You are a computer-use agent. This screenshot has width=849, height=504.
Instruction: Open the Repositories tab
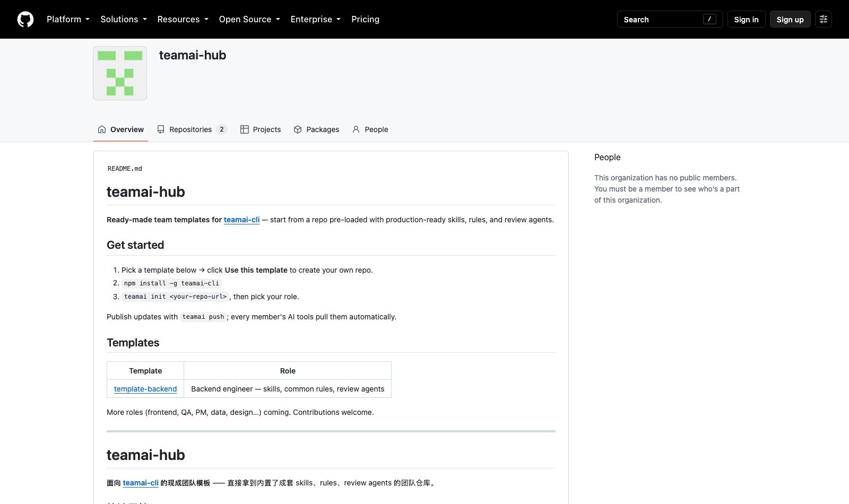tap(192, 129)
